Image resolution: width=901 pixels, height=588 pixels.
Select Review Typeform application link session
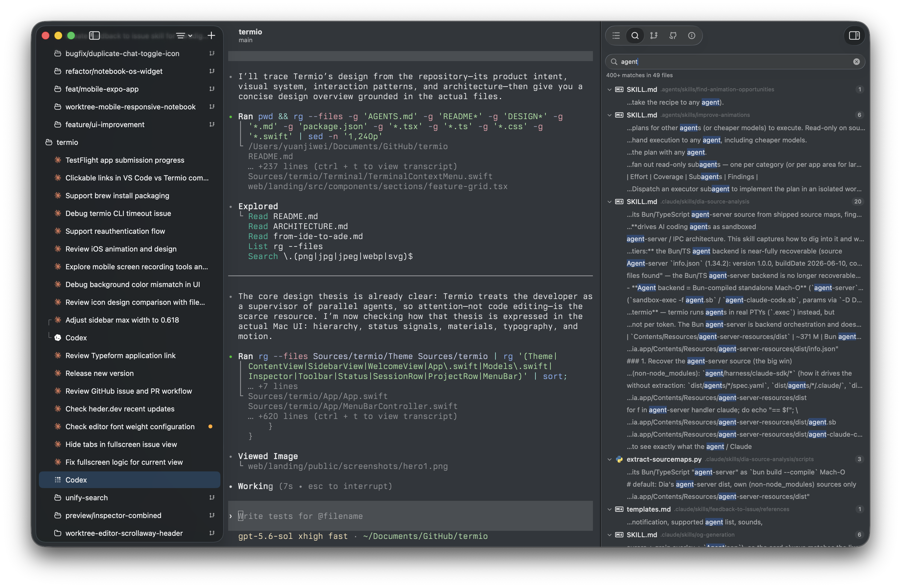point(129,356)
